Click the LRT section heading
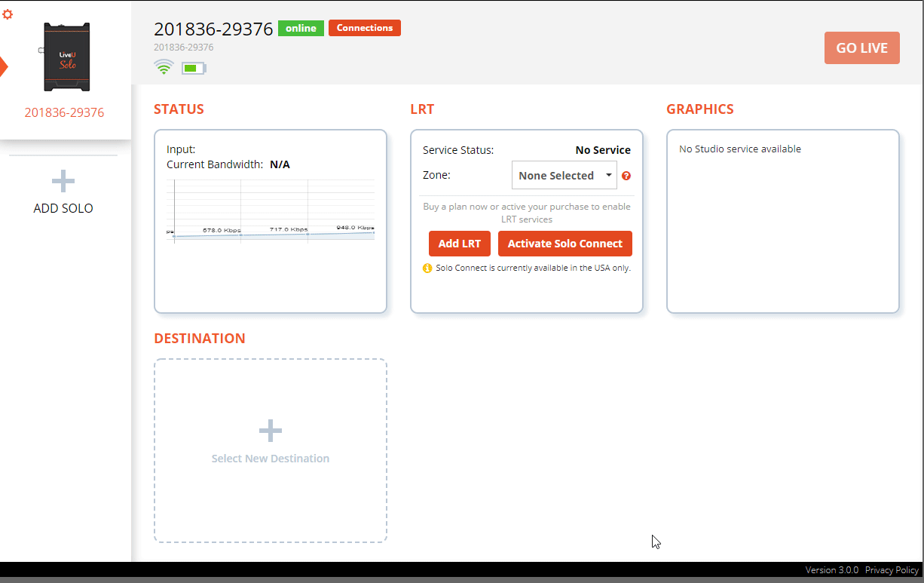924x583 pixels. click(422, 109)
